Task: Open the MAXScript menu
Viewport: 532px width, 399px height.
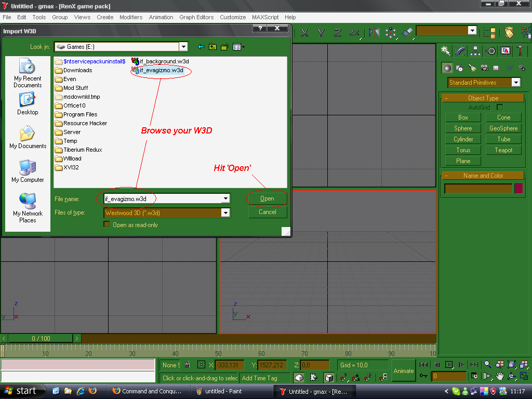Action: coord(265,17)
